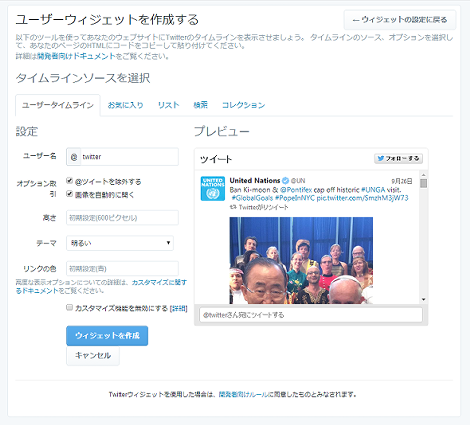
Task: Go back via ウィジェットの設定に戻る button
Action: pos(400,20)
